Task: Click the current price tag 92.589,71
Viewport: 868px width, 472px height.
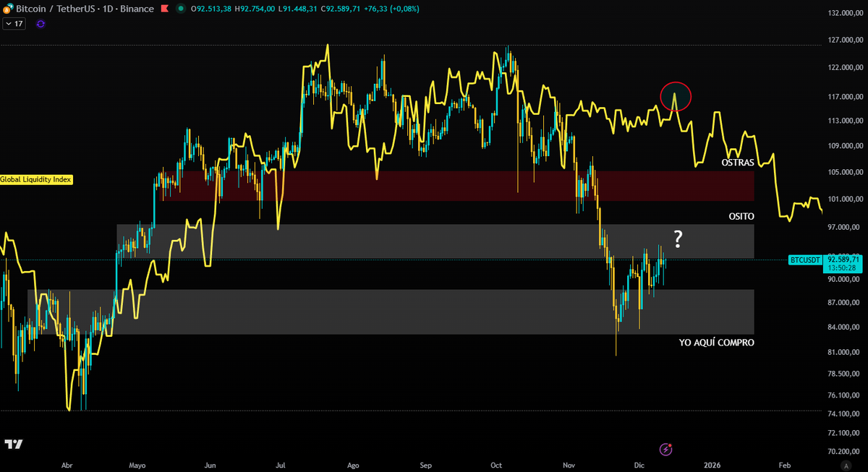Action: (844, 259)
